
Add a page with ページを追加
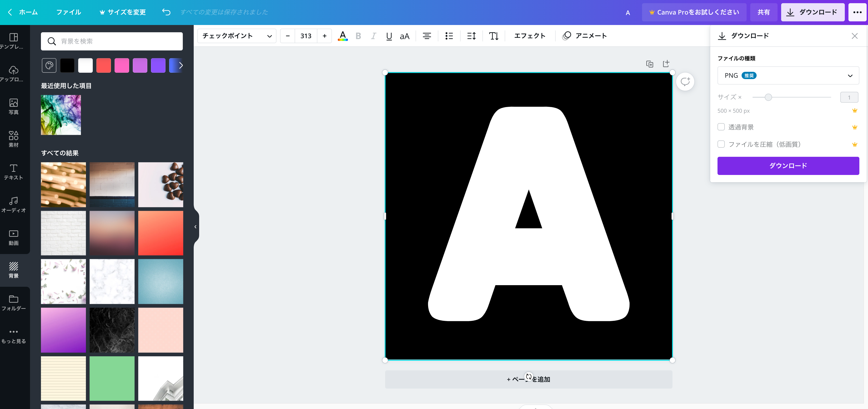click(528, 379)
